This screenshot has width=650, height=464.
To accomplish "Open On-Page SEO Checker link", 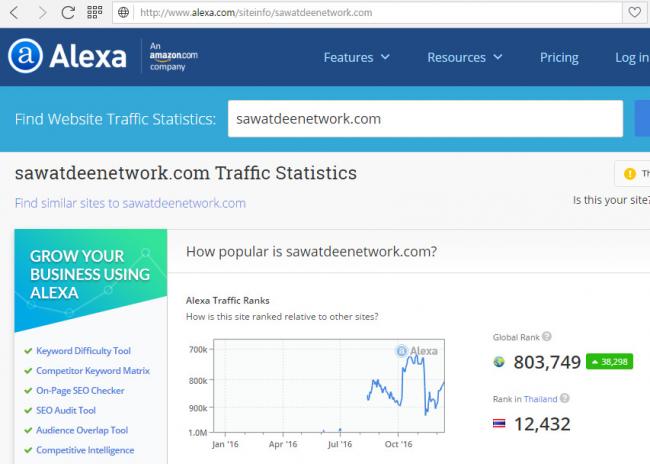I will pos(80,391).
